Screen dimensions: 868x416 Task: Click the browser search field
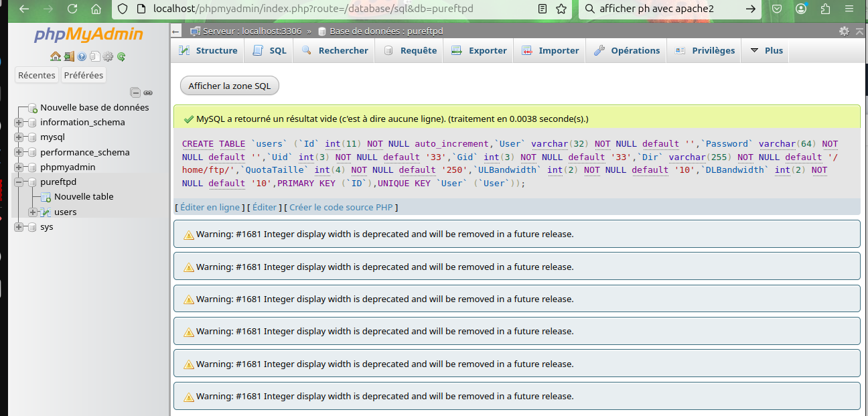pos(670,9)
